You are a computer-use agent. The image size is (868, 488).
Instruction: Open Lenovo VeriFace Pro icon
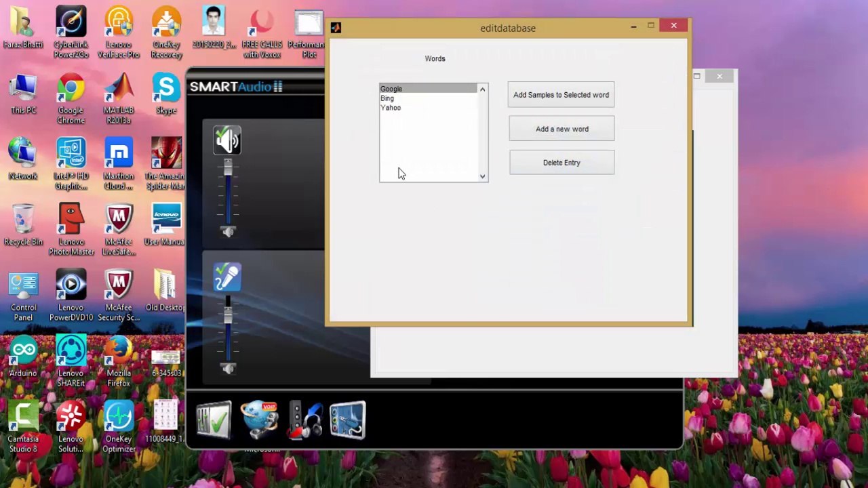point(119,32)
